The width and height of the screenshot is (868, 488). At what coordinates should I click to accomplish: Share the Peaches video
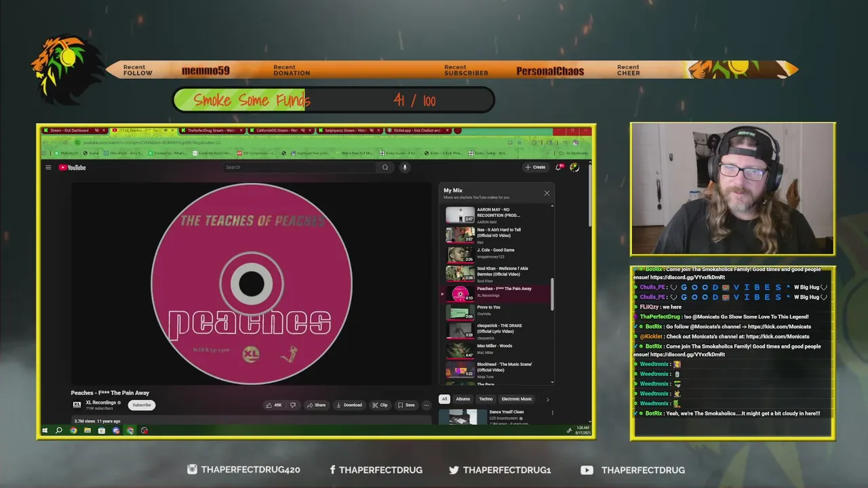pos(316,405)
